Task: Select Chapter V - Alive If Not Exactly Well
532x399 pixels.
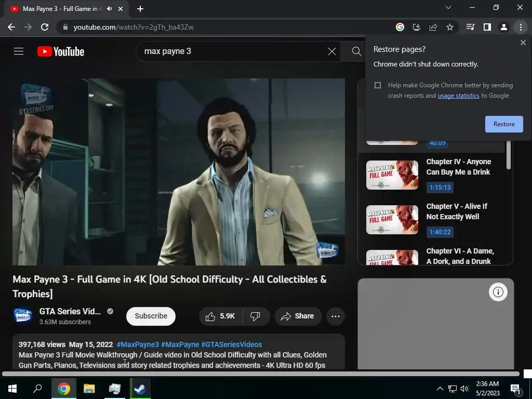Action: click(457, 211)
